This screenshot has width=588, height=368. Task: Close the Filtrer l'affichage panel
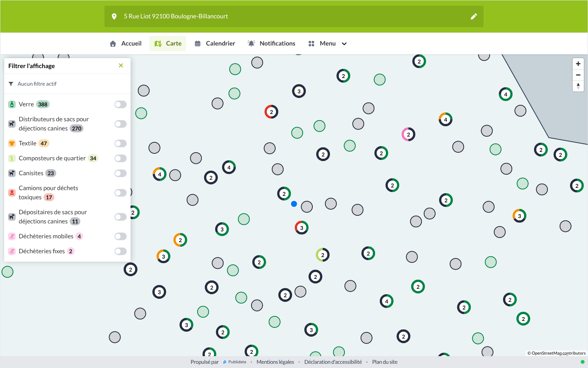click(121, 65)
